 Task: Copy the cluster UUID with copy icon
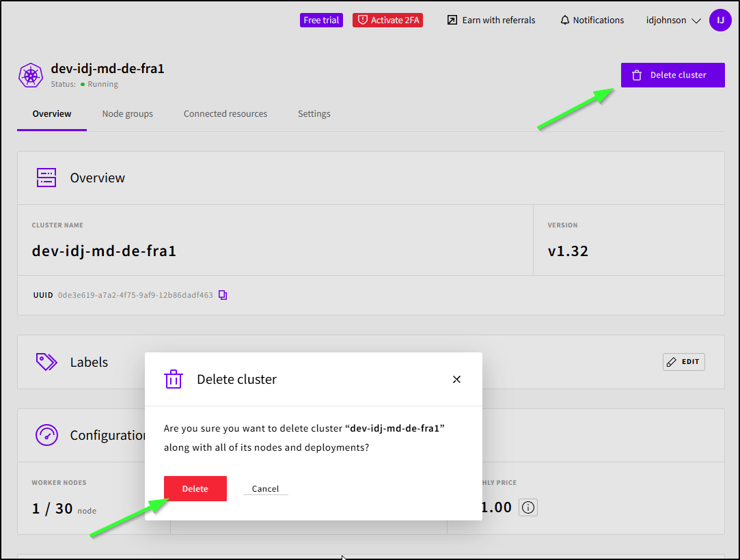(x=223, y=295)
